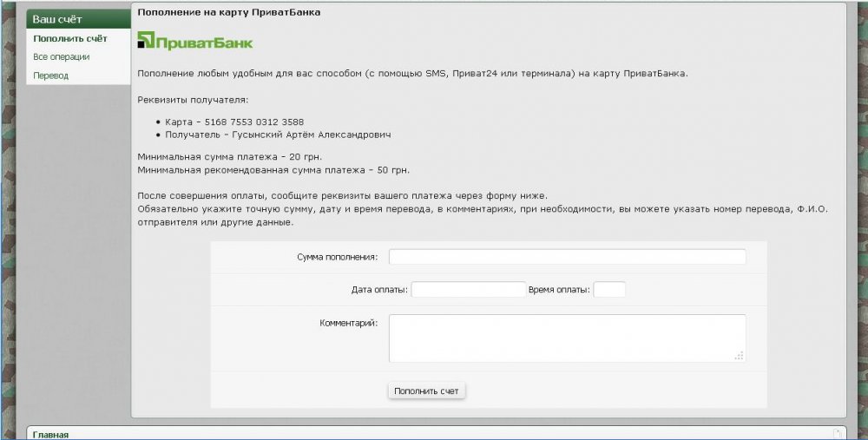
Task: Click the small page icon beside Главная
Action: [838, 434]
